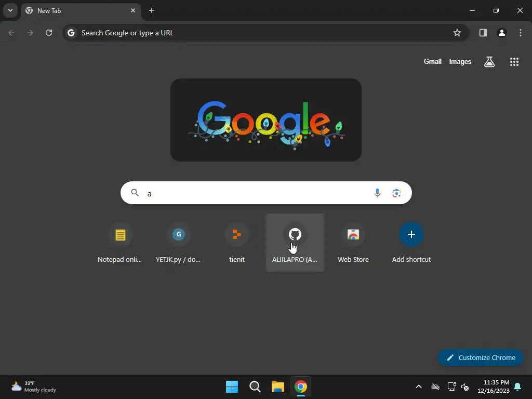Viewport: 532px width, 399px height.
Task: Close the New Tab tab
Action: (133, 10)
